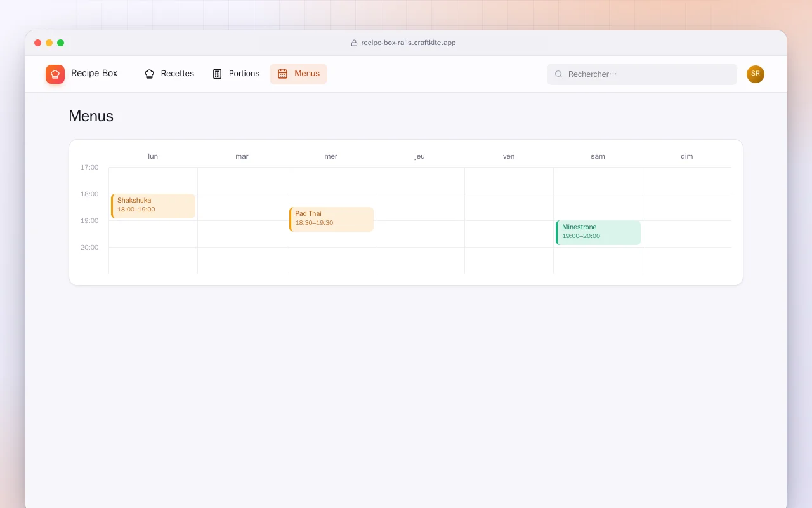This screenshot has height=508, width=812.
Task: Select the mar day column header
Action: 242,156
